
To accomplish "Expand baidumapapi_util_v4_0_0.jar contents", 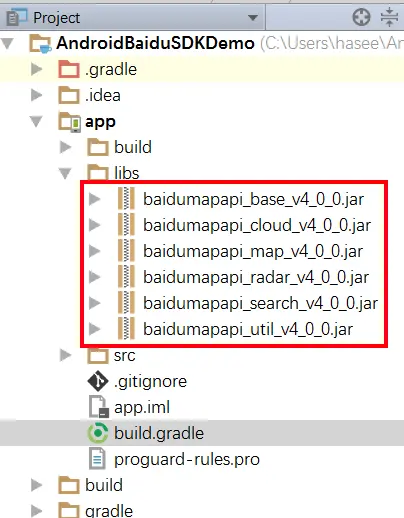I will (95, 329).
